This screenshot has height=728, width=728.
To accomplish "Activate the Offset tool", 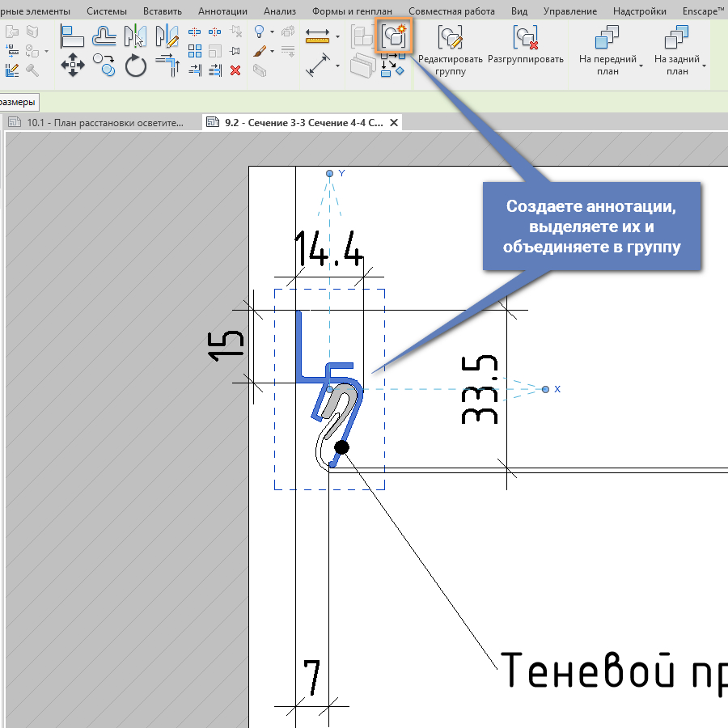I will 104,36.
